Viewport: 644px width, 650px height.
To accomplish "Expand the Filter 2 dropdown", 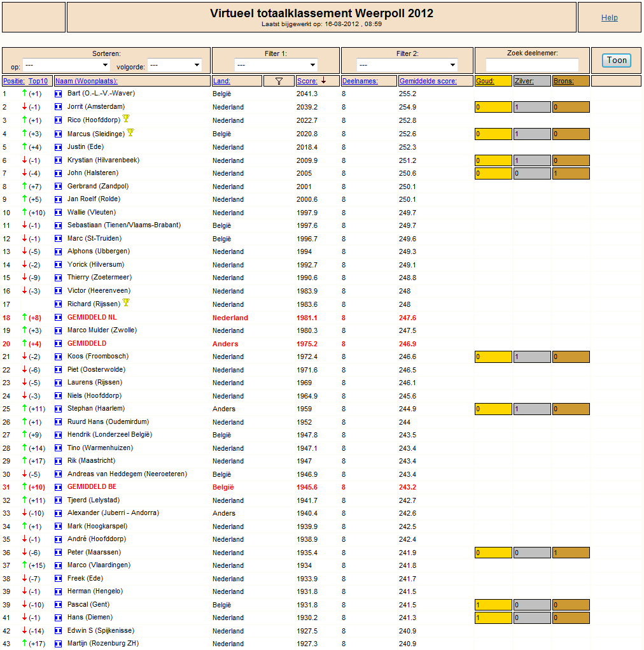I will 407,65.
